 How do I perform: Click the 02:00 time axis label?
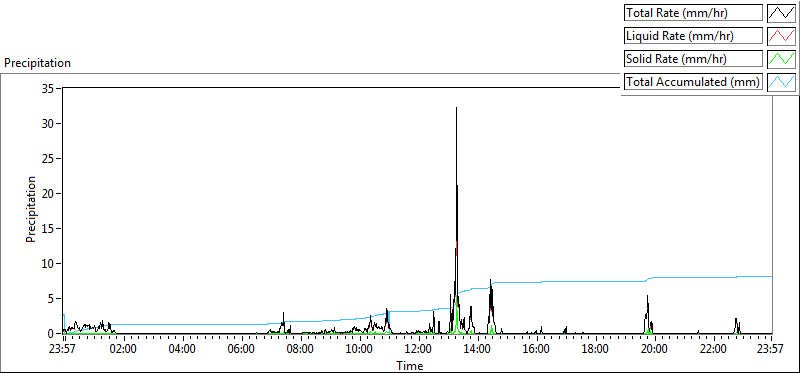click(x=124, y=350)
